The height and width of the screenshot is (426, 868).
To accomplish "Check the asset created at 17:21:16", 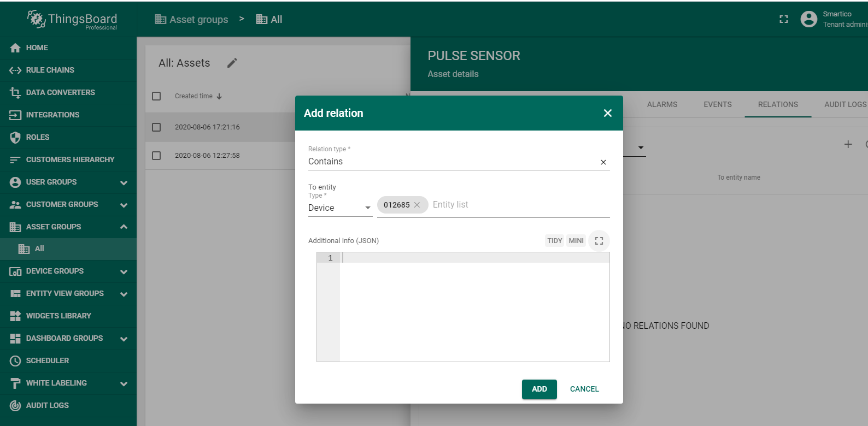I will point(156,127).
